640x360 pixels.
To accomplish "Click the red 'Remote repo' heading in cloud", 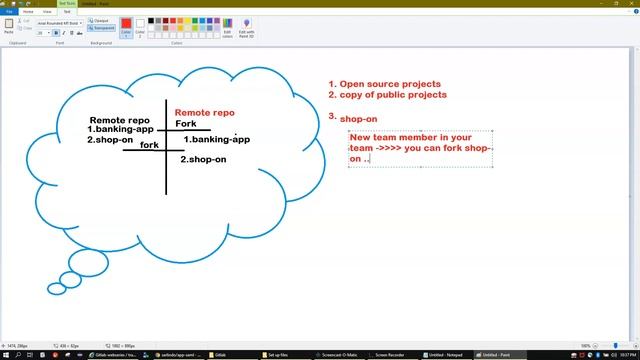I will coord(204,113).
